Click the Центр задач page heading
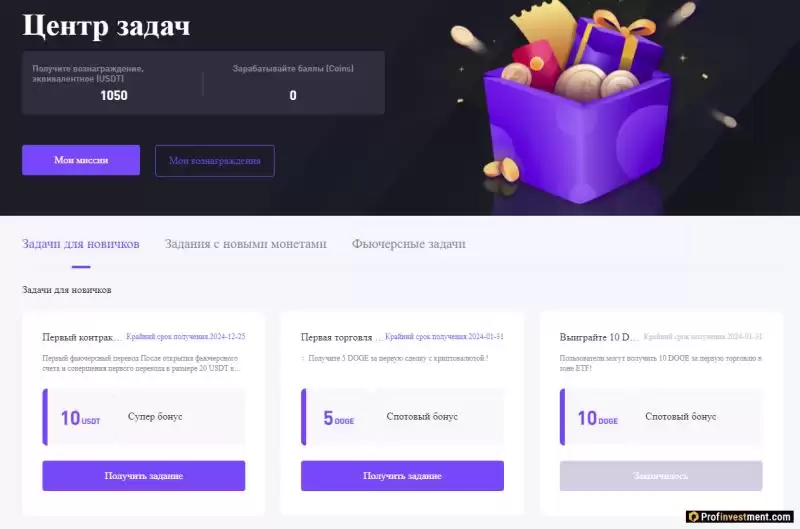Image resolution: width=800 pixels, height=529 pixels. pyautogui.click(x=106, y=25)
